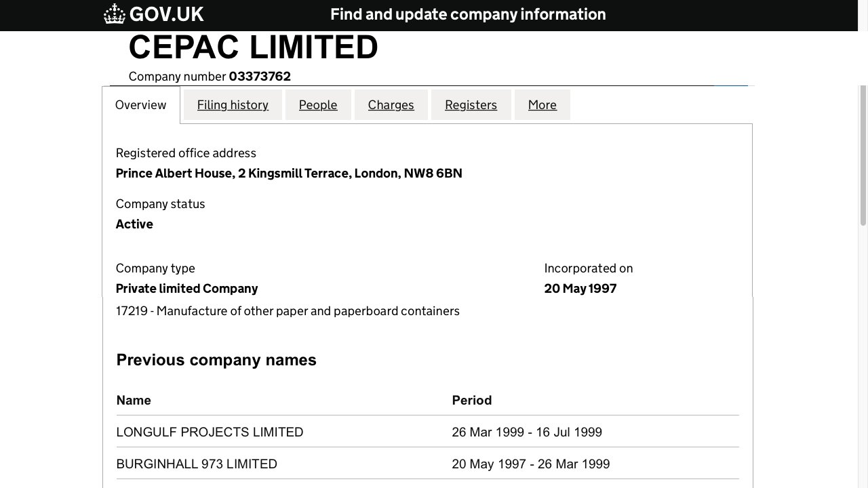Image resolution: width=868 pixels, height=488 pixels.
Task: Select the Overview tab
Action: click(x=141, y=105)
